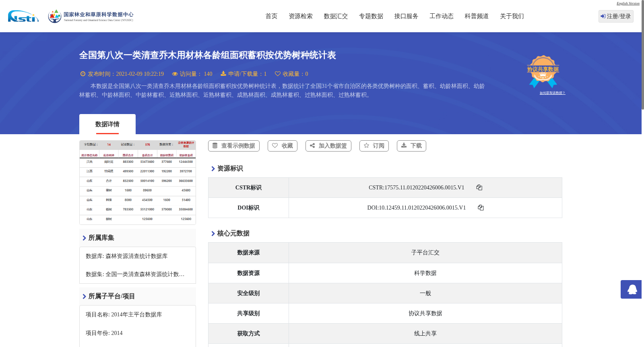The image size is (644, 347).
Task: Switch to 数据详情 tab
Action: click(x=107, y=124)
